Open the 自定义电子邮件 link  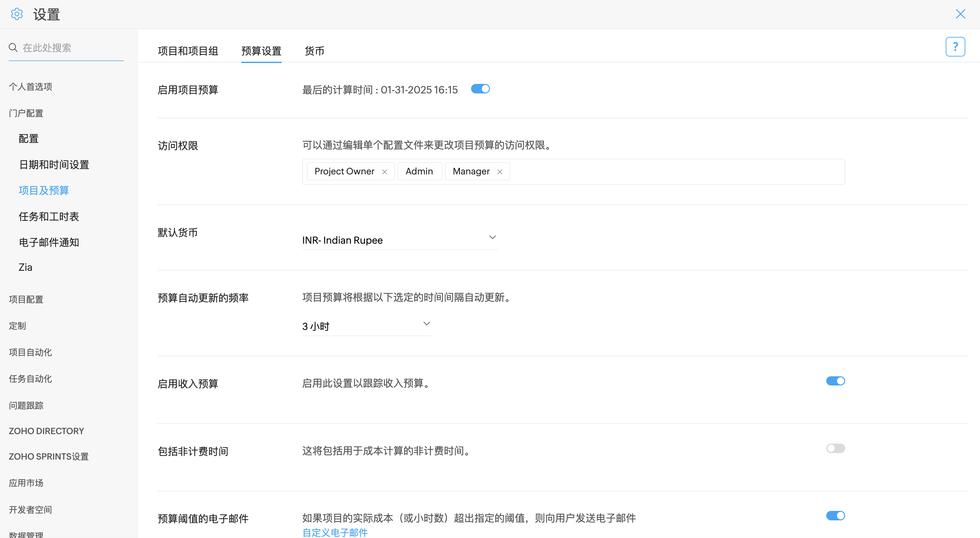(x=335, y=532)
